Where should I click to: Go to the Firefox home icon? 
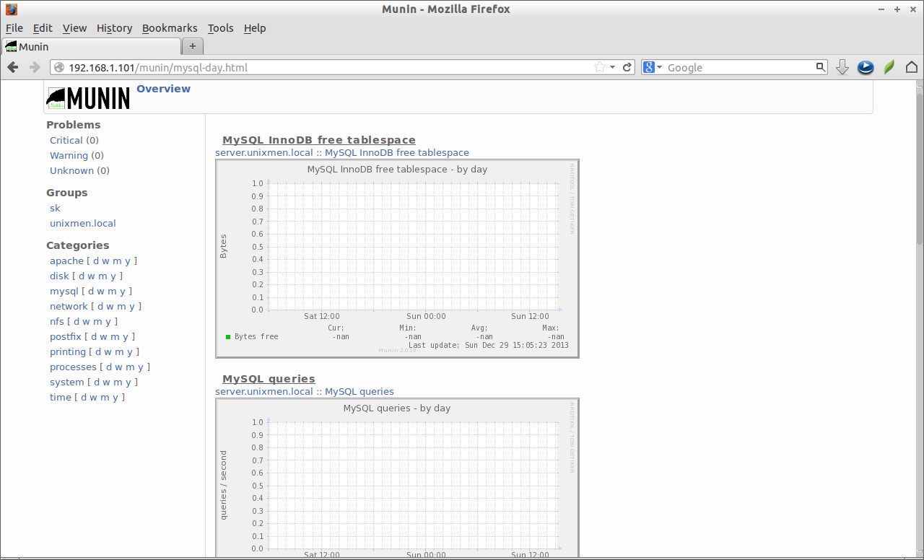912,67
